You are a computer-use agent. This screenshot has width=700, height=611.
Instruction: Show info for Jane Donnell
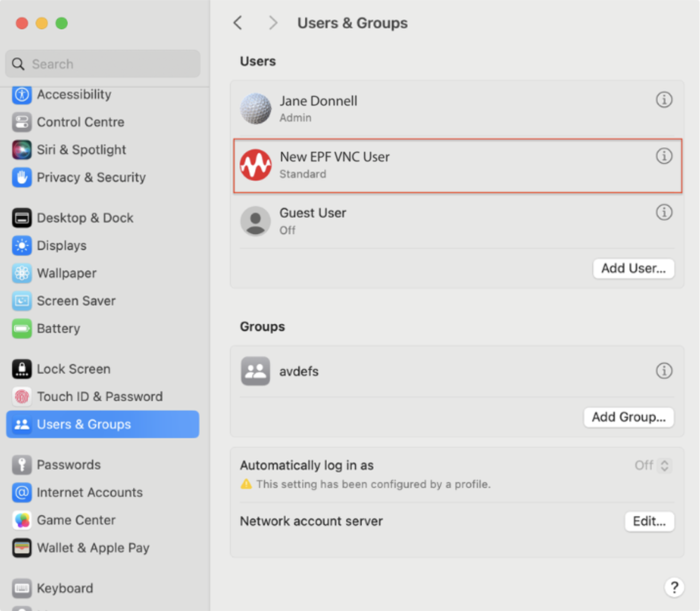tap(664, 100)
